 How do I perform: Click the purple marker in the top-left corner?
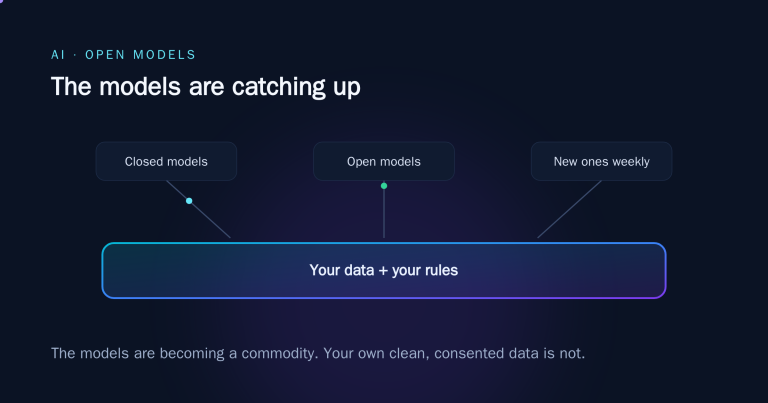click(x=1, y=1)
